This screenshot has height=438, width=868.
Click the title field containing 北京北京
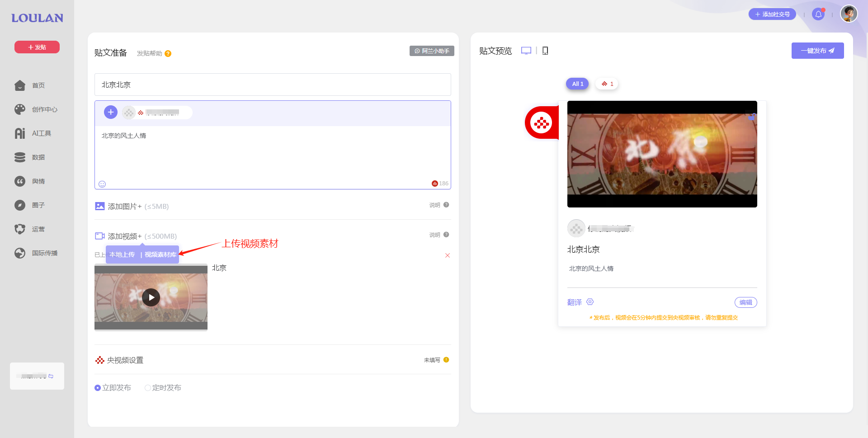[273, 85]
